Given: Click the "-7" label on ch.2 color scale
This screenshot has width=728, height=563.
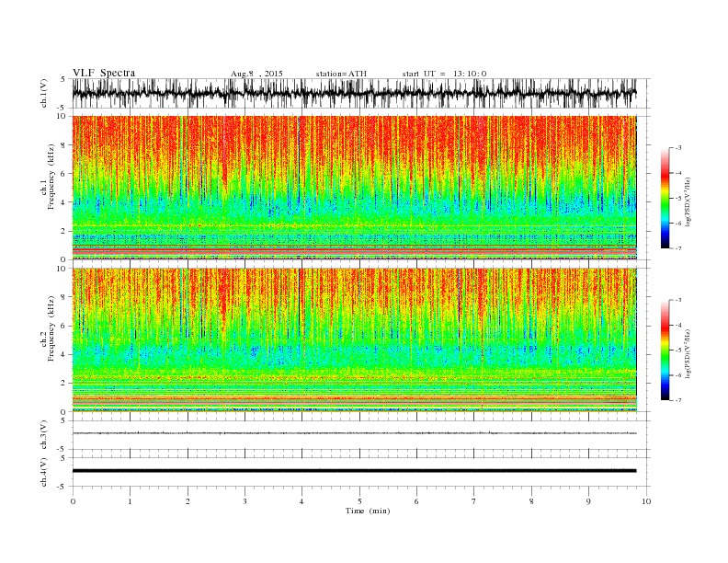Looking at the screenshot, I should [x=678, y=400].
